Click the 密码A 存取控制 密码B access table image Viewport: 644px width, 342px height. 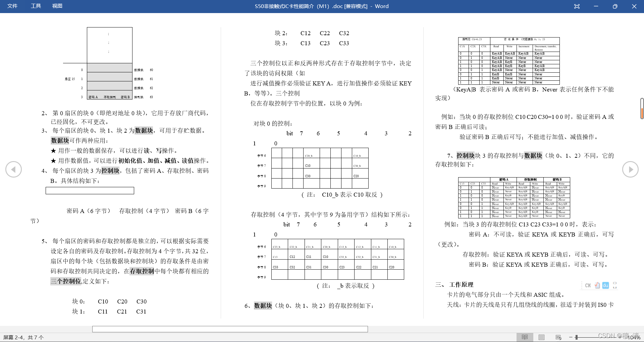(514, 198)
